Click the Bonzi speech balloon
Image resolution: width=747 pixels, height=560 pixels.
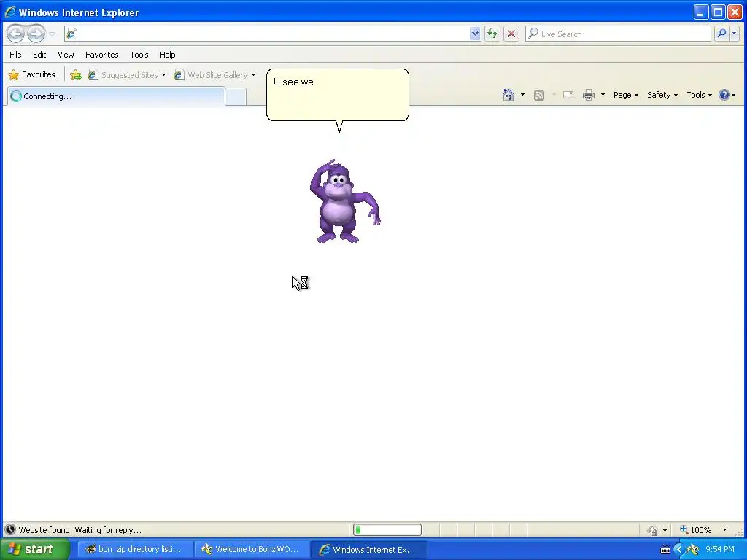337,96
